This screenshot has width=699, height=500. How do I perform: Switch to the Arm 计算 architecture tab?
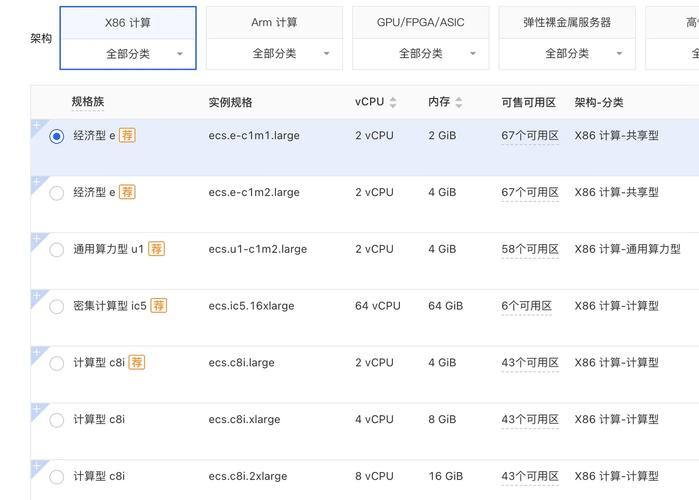click(x=274, y=22)
